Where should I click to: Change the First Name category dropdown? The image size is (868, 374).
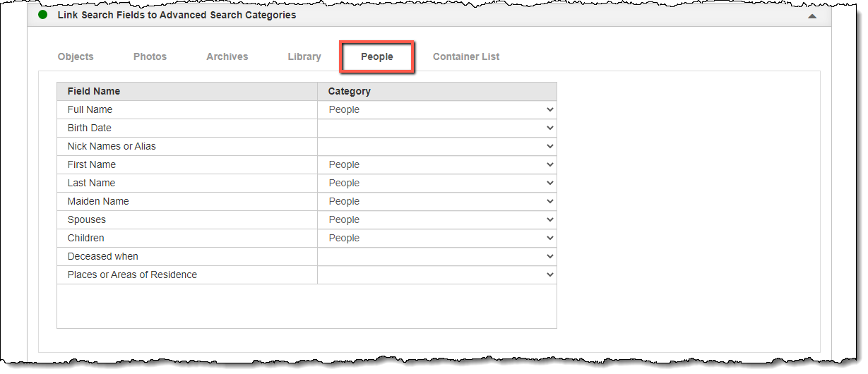pyautogui.click(x=437, y=164)
